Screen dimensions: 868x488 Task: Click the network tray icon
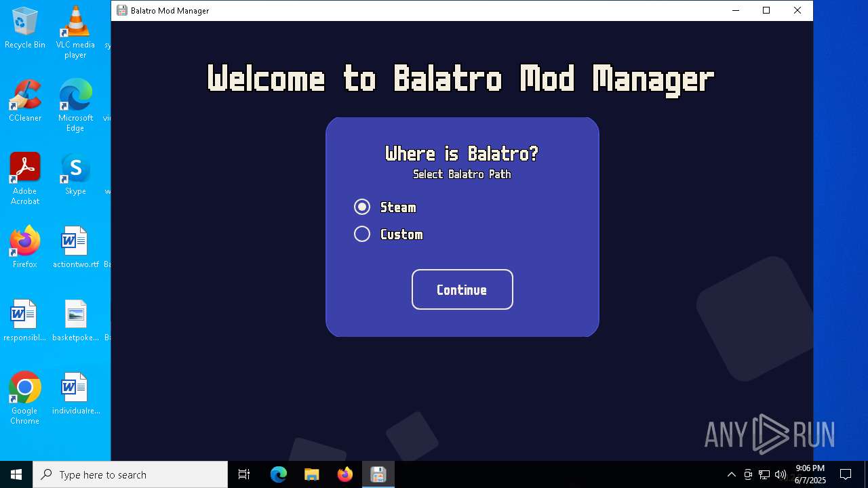tap(764, 474)
